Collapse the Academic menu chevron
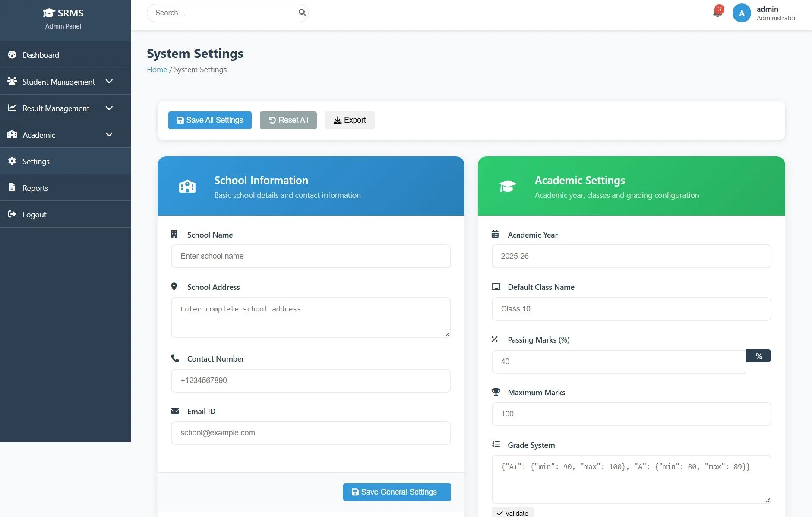Viewport: 812px width, 517px height. 109,134
